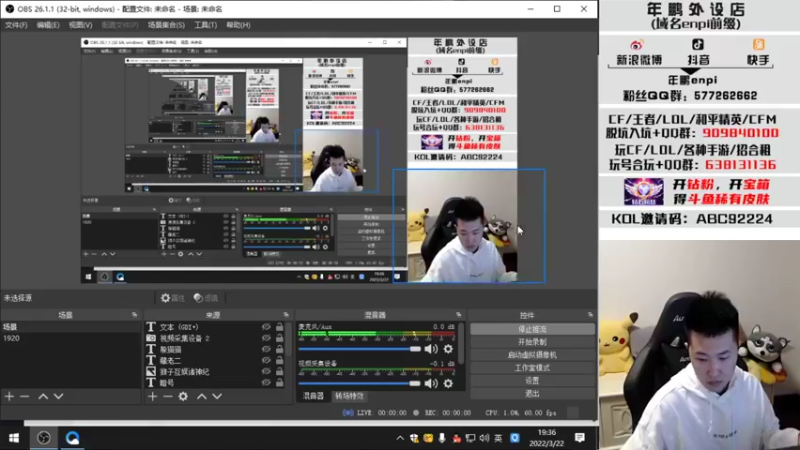Toggle visibility of 视频采集设备 2 source

click(266, 338)
